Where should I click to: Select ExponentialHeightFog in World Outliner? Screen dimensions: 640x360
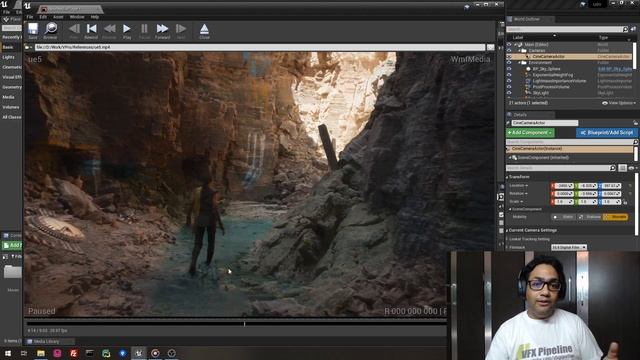click(553, 75)
